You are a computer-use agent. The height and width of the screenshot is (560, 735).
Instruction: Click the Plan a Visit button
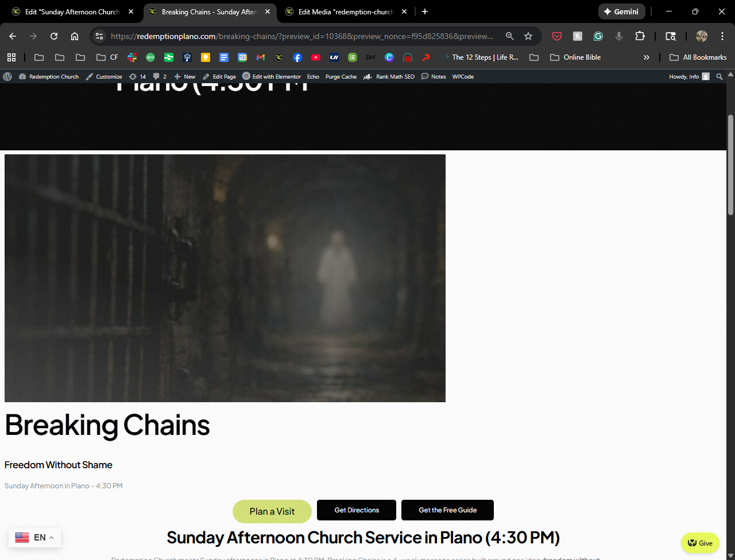(272, 511)
